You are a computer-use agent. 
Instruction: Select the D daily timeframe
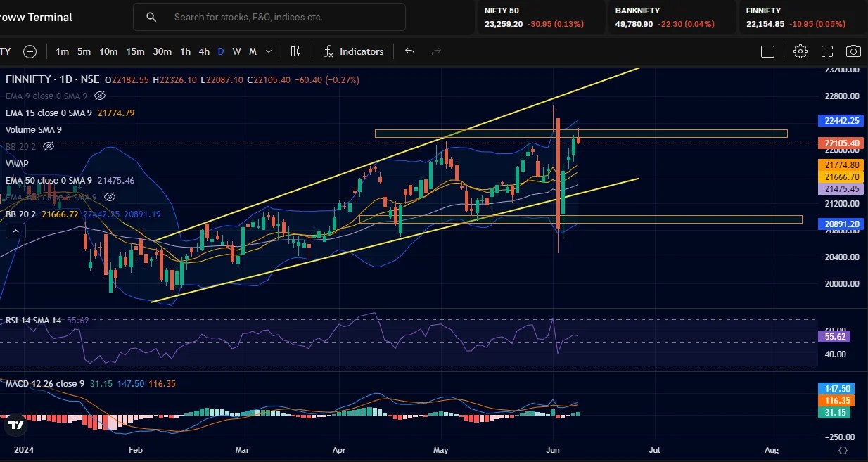(221, 51)
